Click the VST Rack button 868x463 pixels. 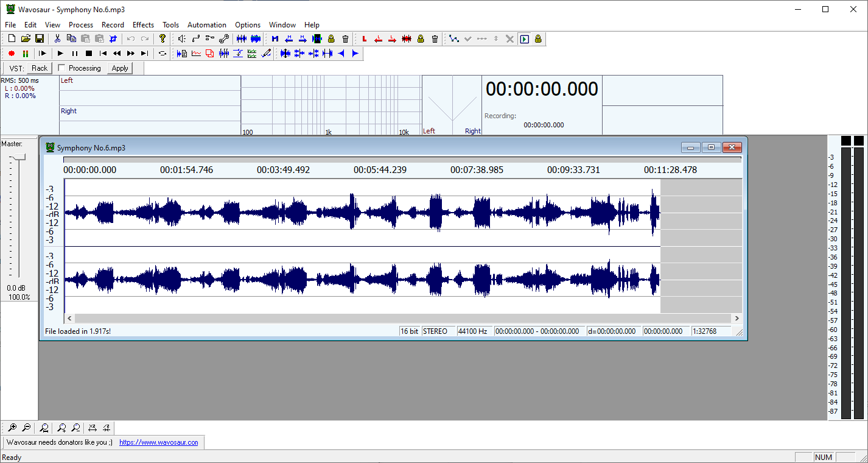(x=40, y=68)
